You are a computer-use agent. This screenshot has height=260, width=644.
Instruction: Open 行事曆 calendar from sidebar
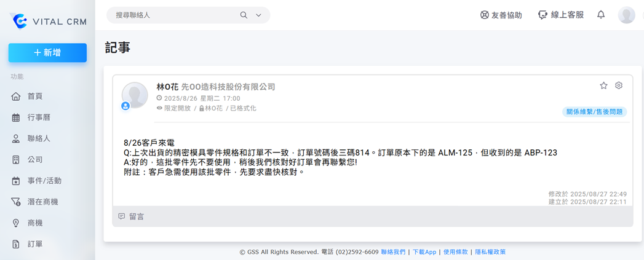point(39,117)
